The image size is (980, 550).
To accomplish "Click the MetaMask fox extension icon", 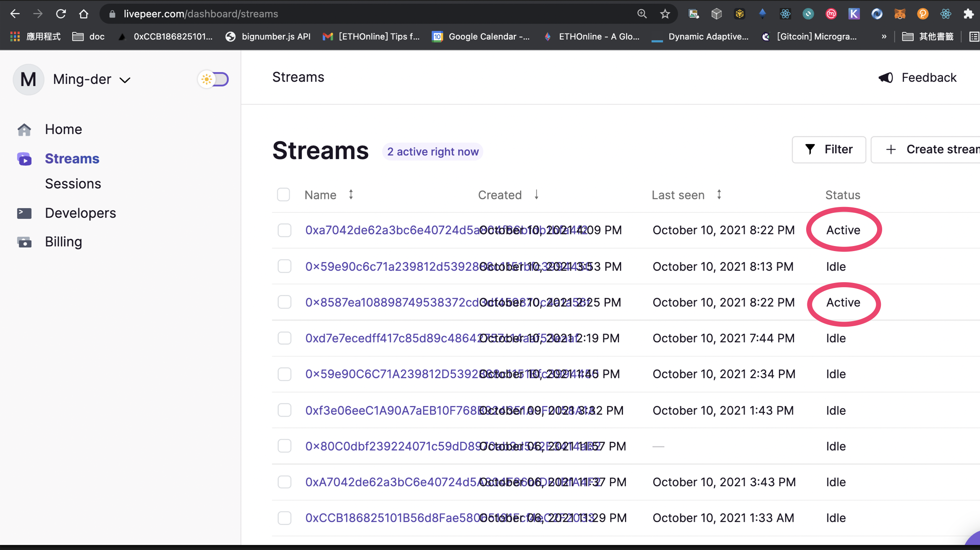I will click(x=899, y=14).
